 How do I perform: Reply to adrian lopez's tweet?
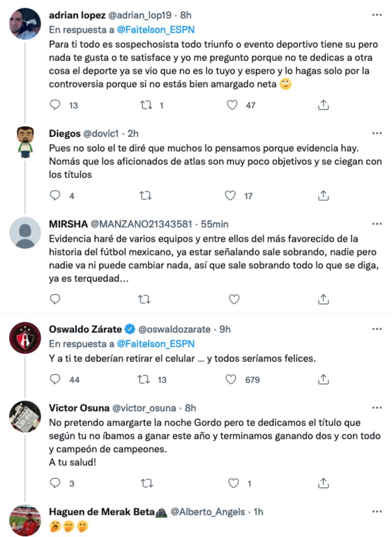click(55, 105)
